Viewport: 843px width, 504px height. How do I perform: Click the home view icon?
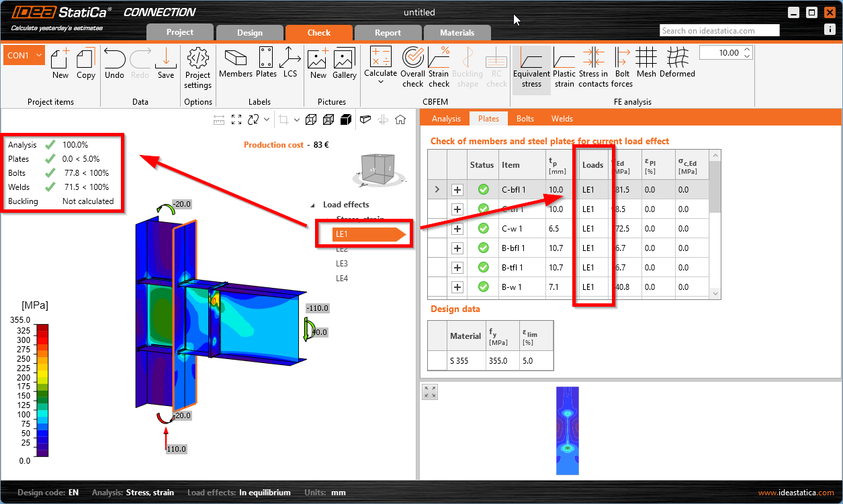click(x=400, y=119)
